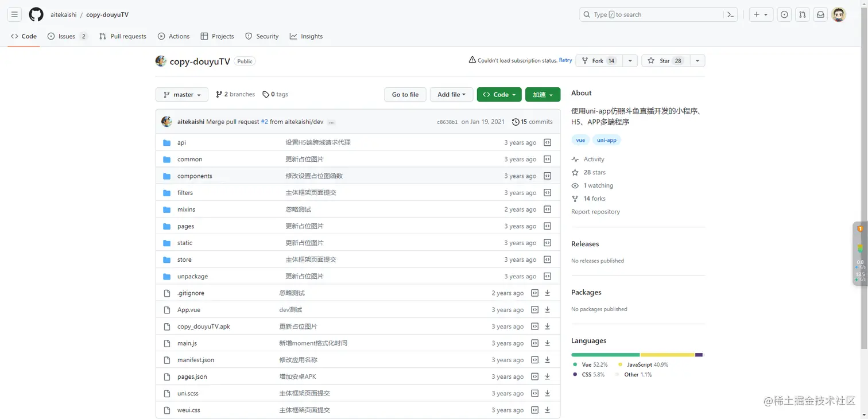This screenshot has height=419, width=868.
Task: Open the hamburger navigation menu
Action: click(x=15, y=14)
